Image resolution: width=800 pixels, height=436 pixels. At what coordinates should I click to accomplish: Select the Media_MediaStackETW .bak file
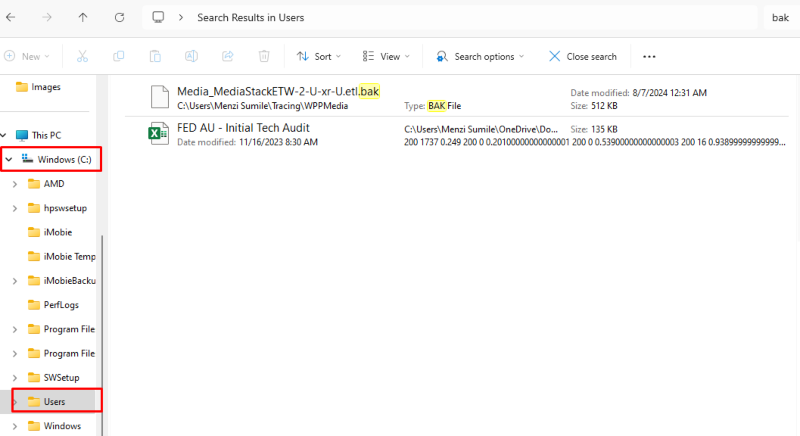278,92
